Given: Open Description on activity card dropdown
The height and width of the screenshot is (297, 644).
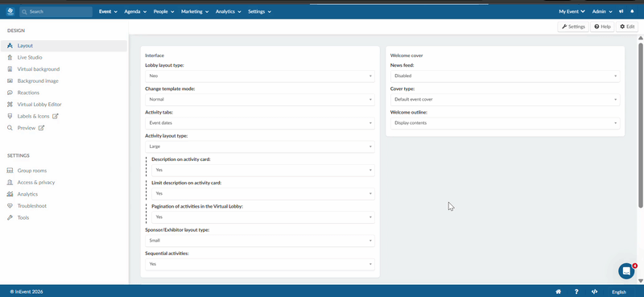Looking at the screenshot, I should (263, 170).
